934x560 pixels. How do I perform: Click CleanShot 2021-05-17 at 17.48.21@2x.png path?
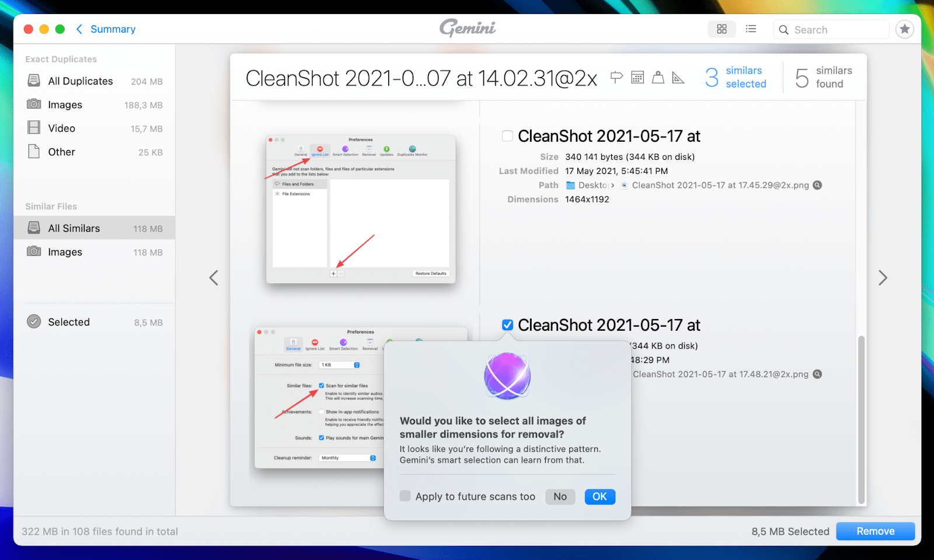[x=720, y=374]
